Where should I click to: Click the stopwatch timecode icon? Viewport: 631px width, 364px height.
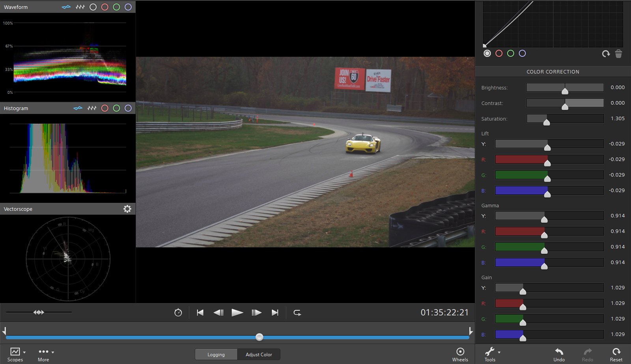pyautogui.click(x=178, y=313)
